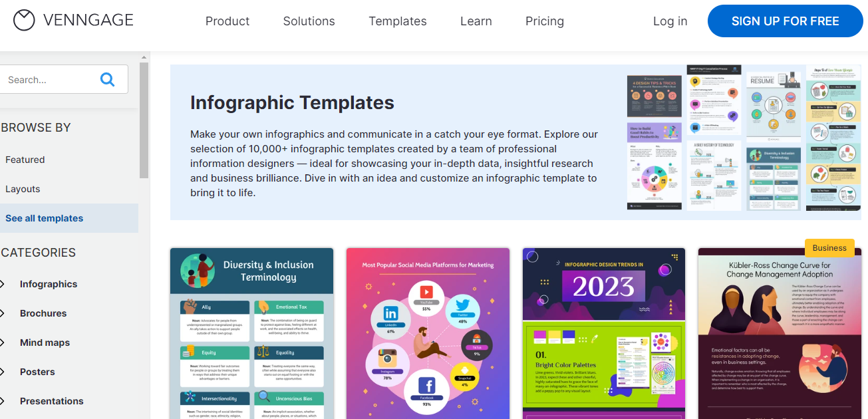The width and height of the screenshot is (868, 419).
Task: Open Kübler-Ross Change Curve template
Action: click(780, 333)
